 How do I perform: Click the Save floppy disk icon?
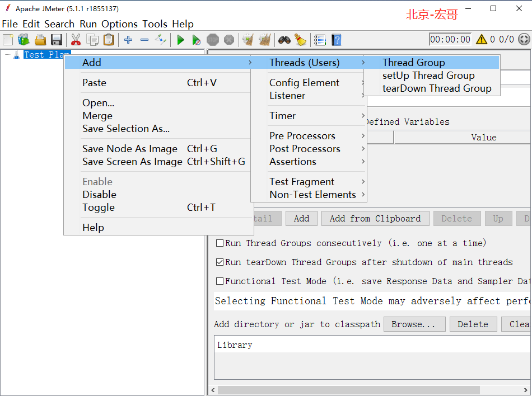57,40
